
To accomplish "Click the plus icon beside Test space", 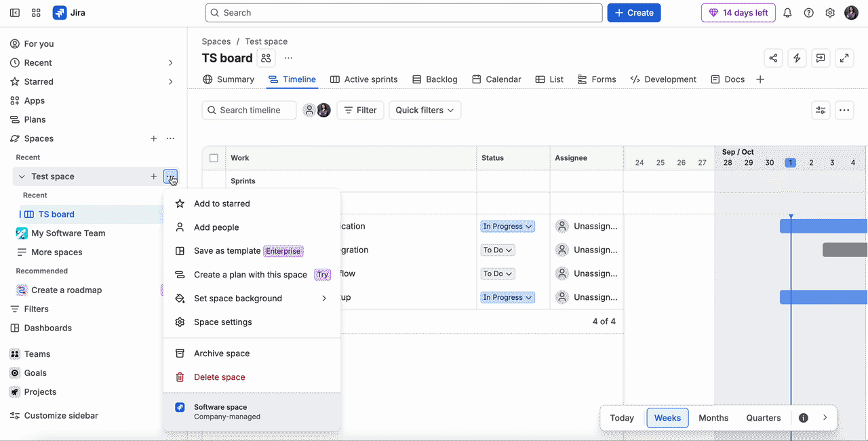I will (154, 176).
